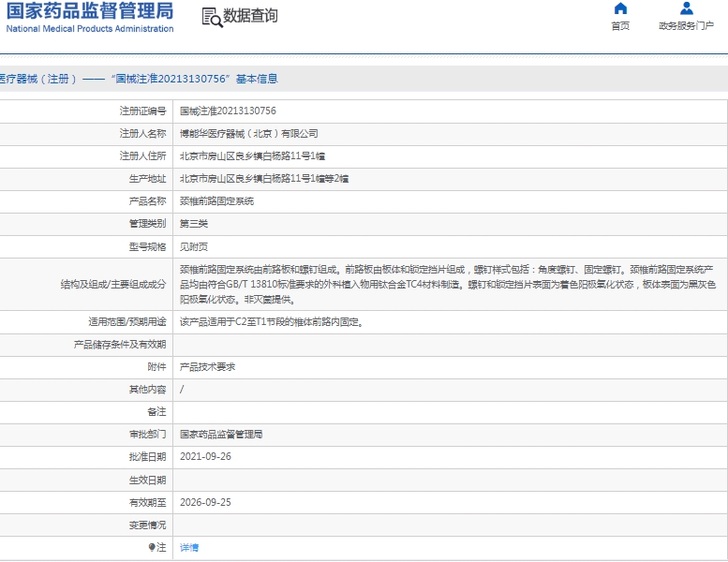
Task: Click approval date 2021-09-26
Action: point(205,457)
